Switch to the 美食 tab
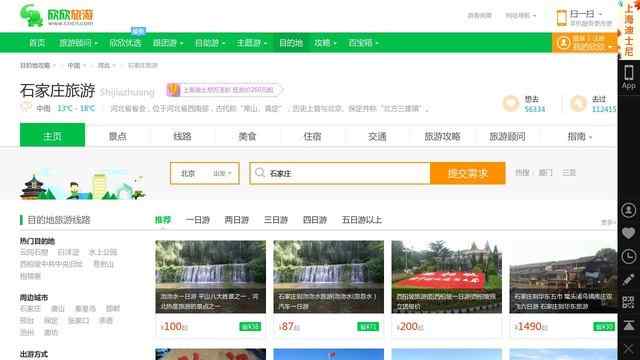 tap(247, 136)
